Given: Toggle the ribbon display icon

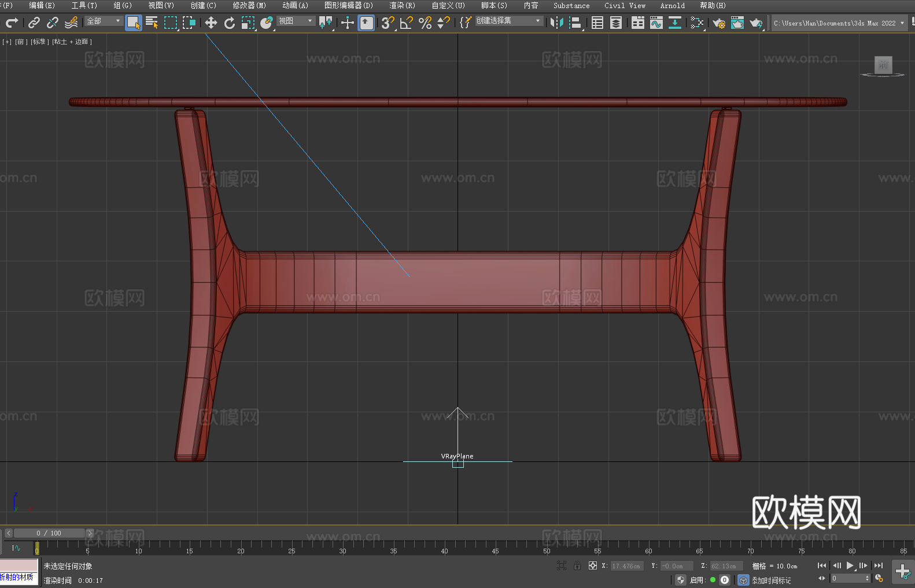Looking at the screenshot, I should 638,23.
